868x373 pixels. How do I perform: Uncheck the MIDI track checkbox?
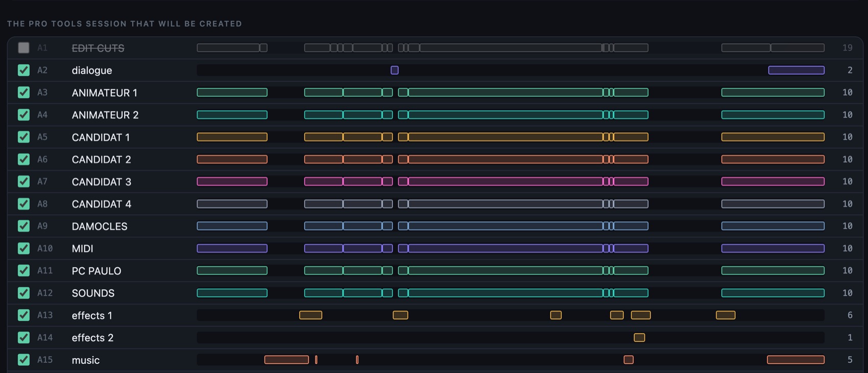click(x=23, y=248)
